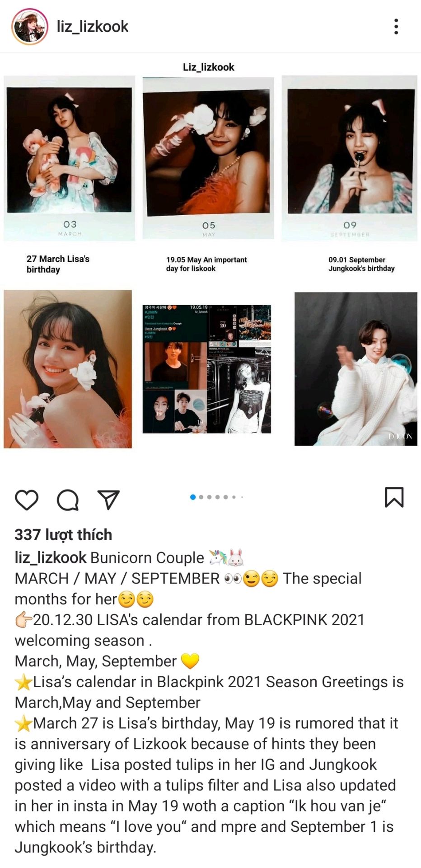Select the first active blue carousel dot
Image resolution: width=421 pixels, height=868 pixels.
click(193, 497)
